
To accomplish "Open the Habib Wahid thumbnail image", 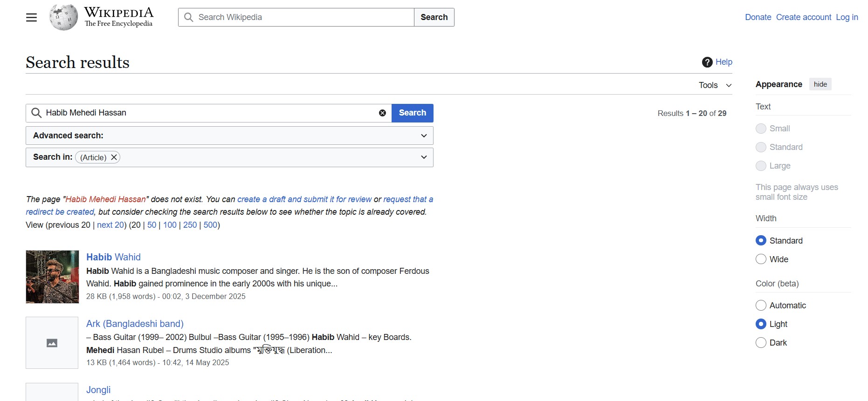I will click(x=52, y=277).
